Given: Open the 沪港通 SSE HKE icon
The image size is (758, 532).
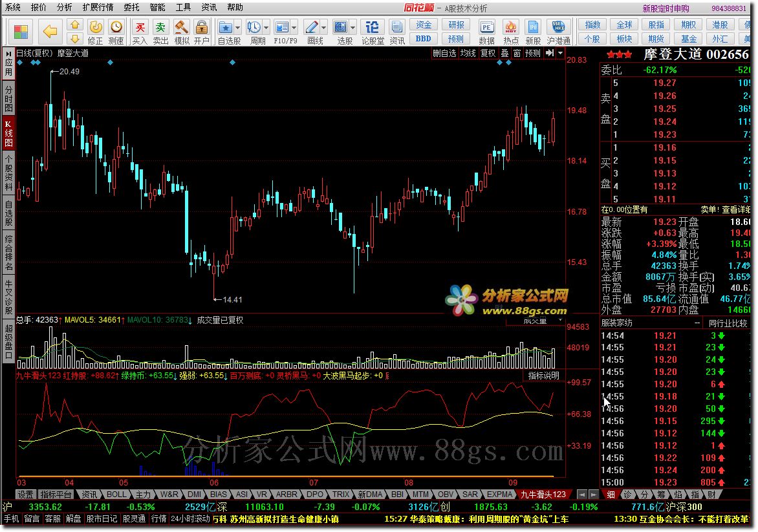Looking at the screenshot, I should coord(558,27).
